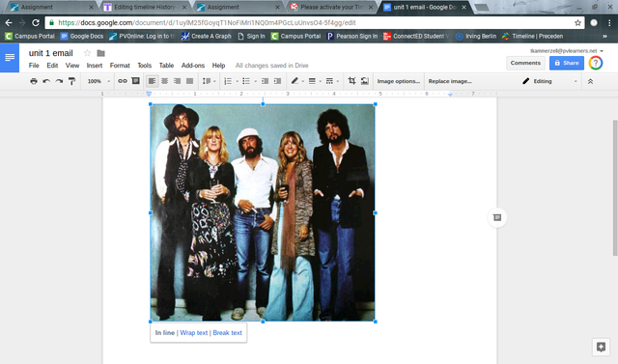The width and height of the screenshot is (618, 364).
Task: Open Image options
Action: (399, 81)
